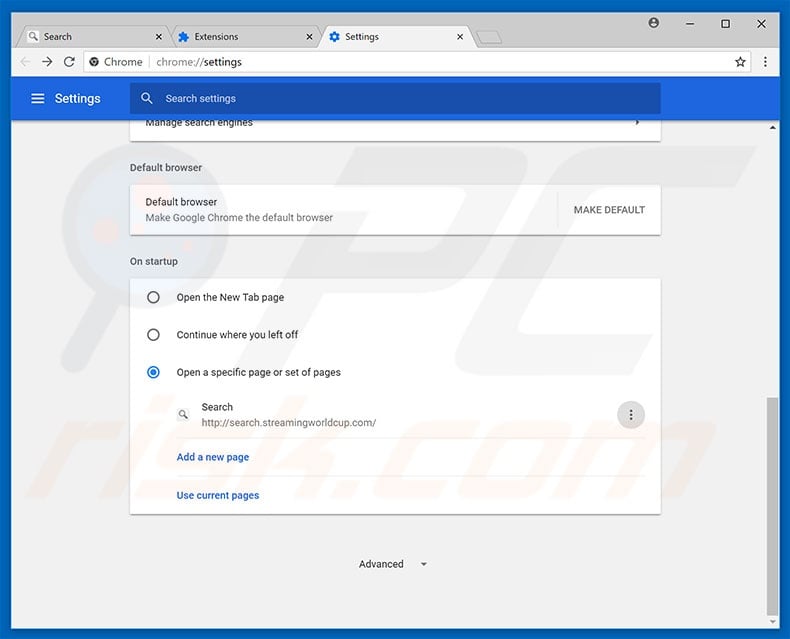Click Add a new page link
The image size is (790, 639).
(x=213, y=457)
